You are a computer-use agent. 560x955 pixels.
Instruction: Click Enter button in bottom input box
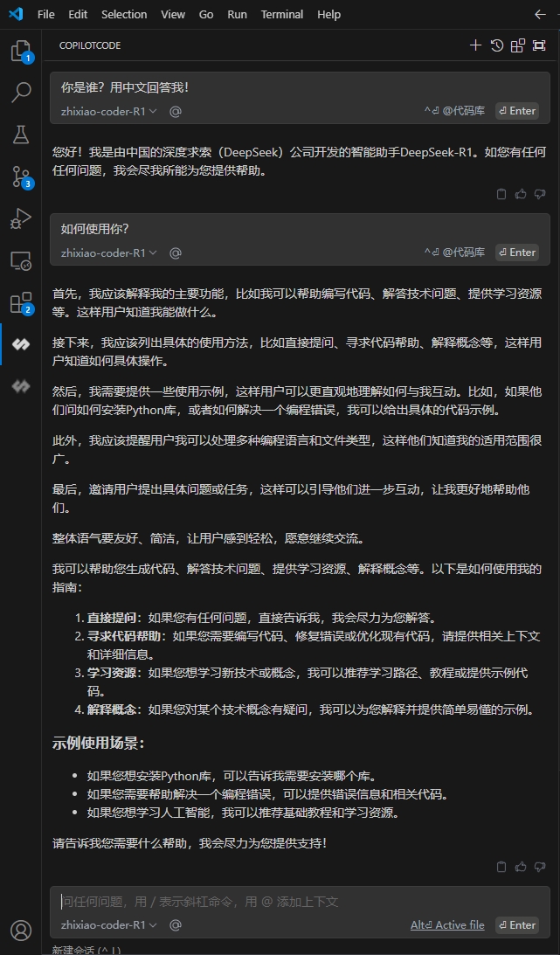pos(516,924)
